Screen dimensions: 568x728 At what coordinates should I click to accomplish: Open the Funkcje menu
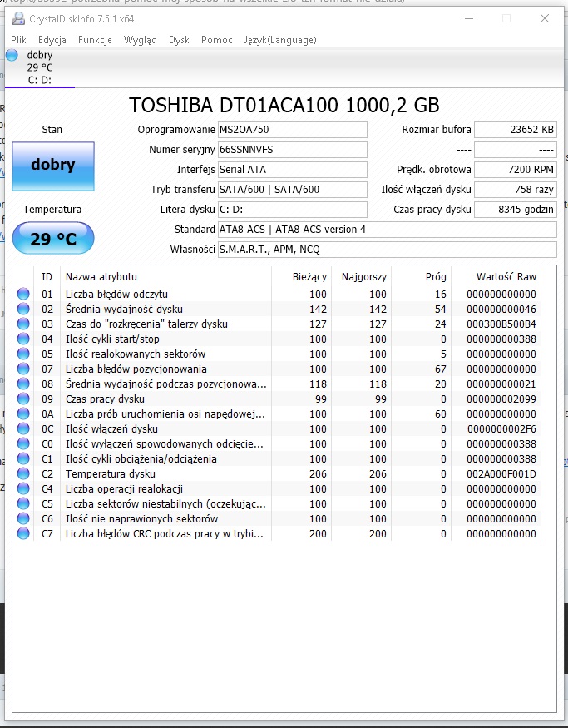point(95,40)
